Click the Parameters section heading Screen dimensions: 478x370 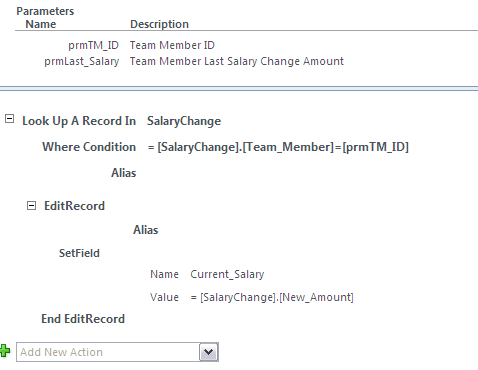click(45, 11)
